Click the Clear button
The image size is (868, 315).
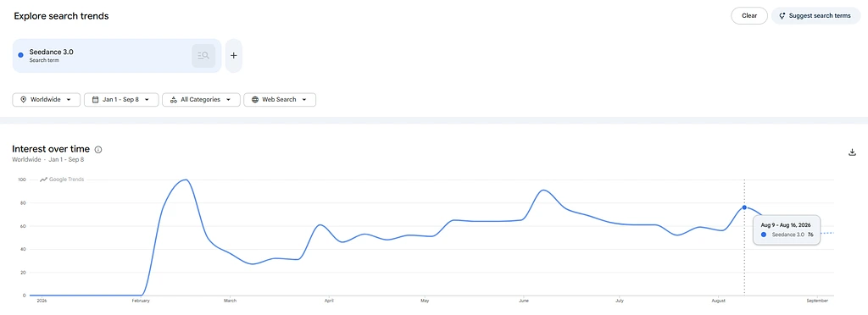point(749,15)
